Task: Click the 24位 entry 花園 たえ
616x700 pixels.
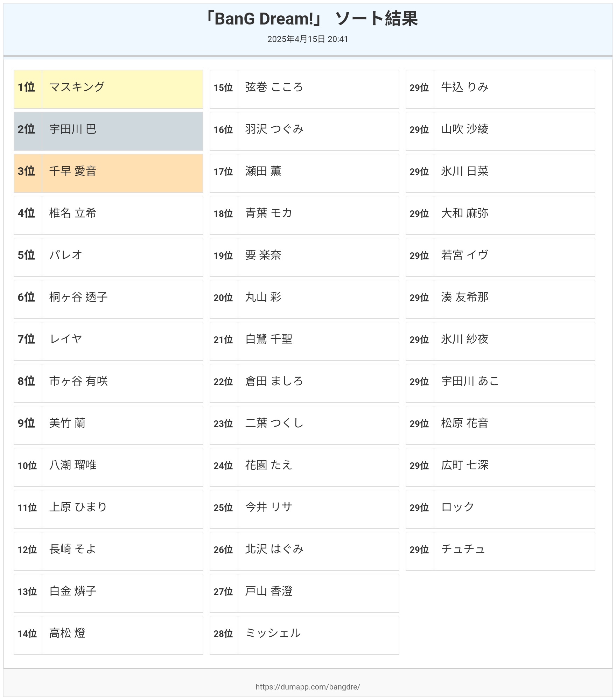Action: [x=304, y=467]
